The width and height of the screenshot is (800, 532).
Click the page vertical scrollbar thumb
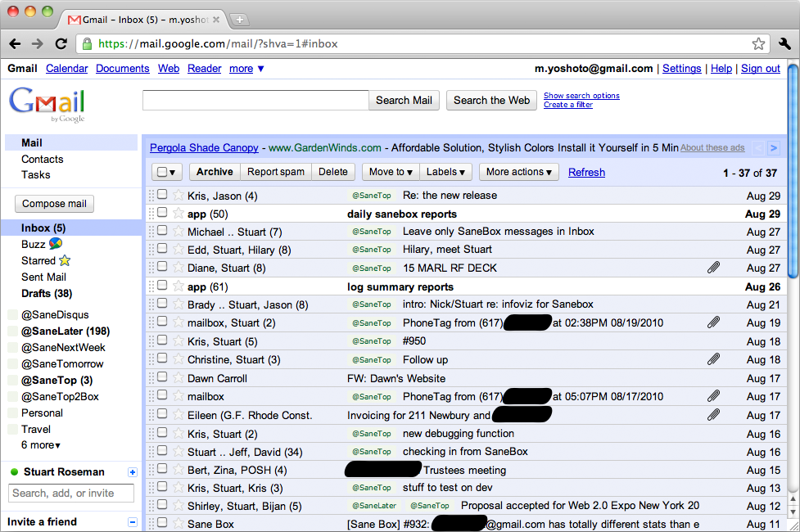793,171
